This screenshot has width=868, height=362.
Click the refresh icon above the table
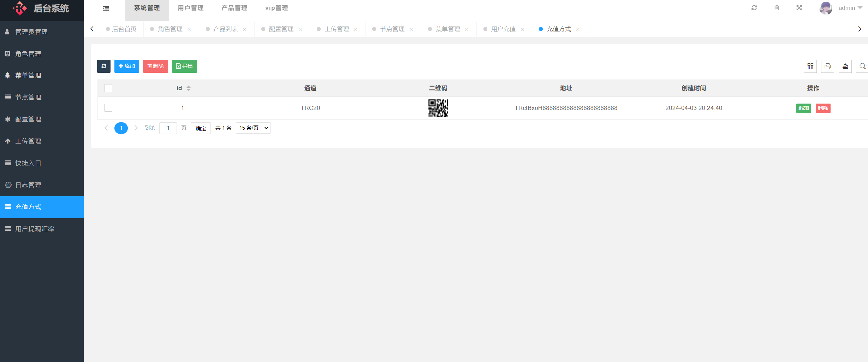104,66
